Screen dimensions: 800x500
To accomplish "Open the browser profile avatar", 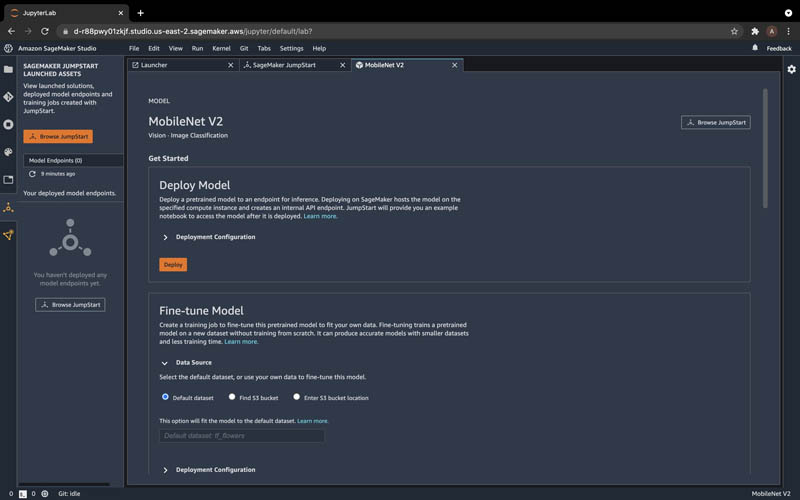I will click(772, 31).
